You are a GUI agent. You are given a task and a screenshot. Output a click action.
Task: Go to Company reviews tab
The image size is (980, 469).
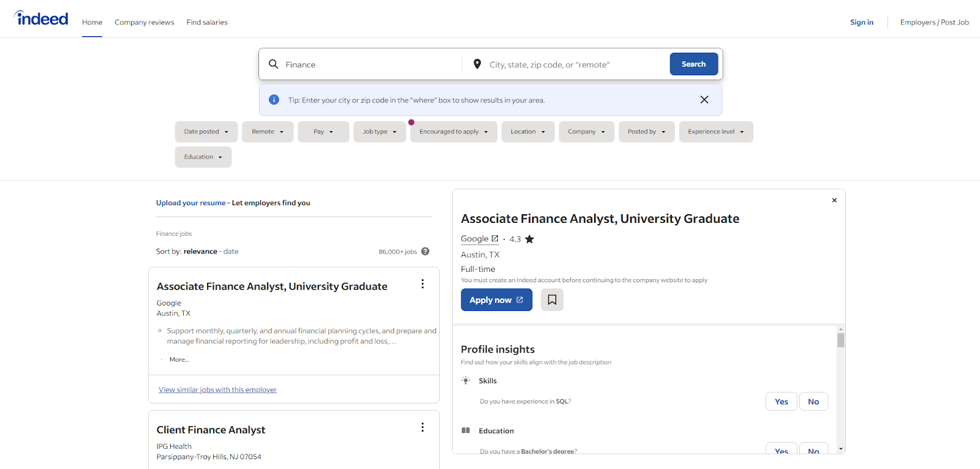[x=144, y=23]
